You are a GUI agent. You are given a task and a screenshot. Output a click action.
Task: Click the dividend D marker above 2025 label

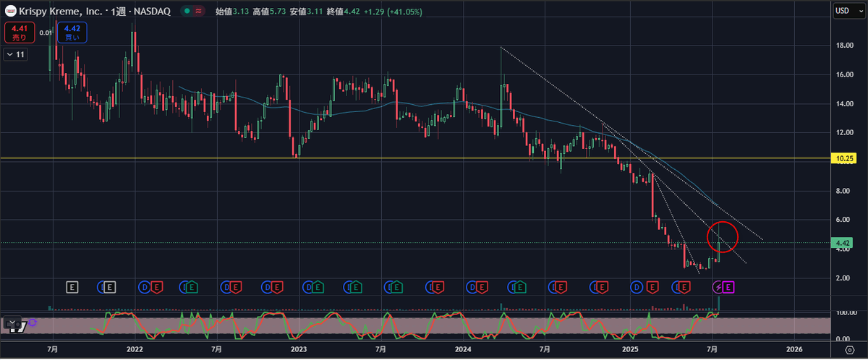pyautogui.click(x=637, y=287)
